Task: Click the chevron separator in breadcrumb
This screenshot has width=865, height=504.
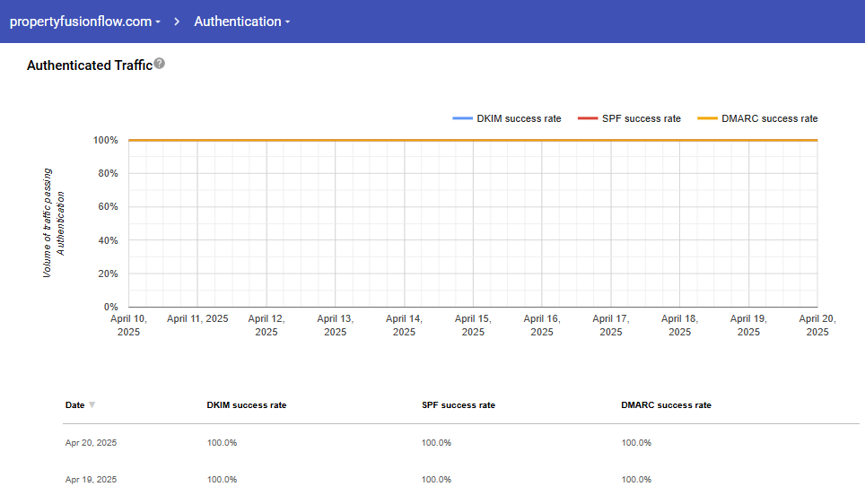Action: [x=178, y=22]
